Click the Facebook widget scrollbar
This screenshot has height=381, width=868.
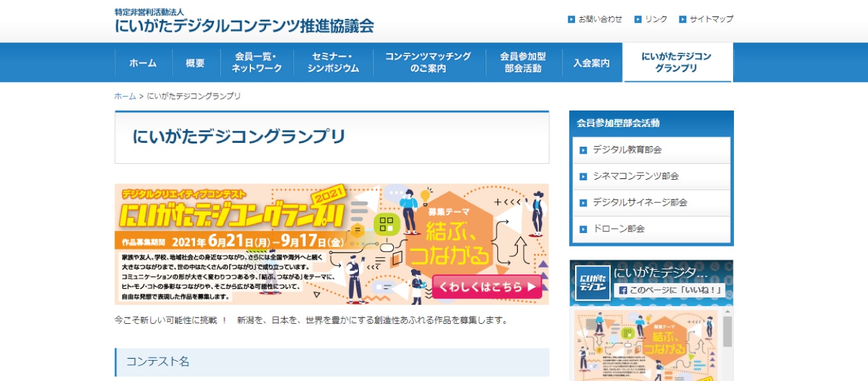pos(727,332)
